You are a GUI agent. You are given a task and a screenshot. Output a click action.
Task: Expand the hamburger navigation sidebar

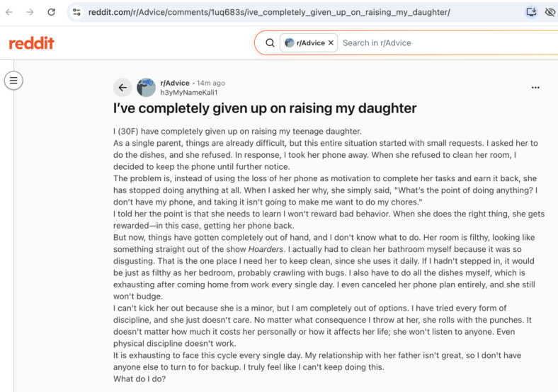13,81
